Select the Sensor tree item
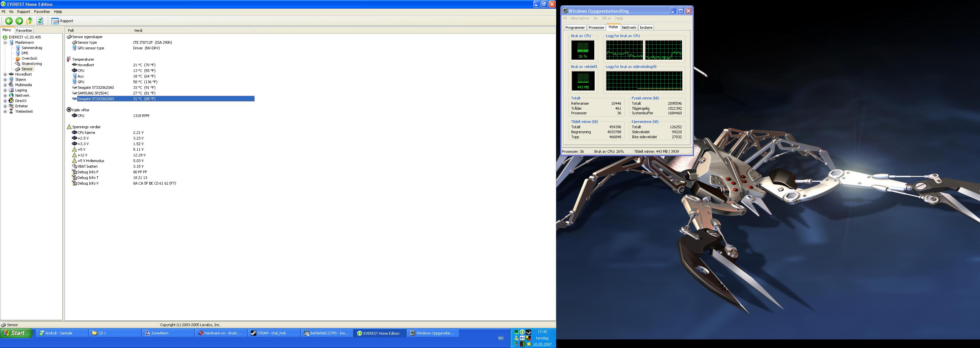 coord(27,69)
